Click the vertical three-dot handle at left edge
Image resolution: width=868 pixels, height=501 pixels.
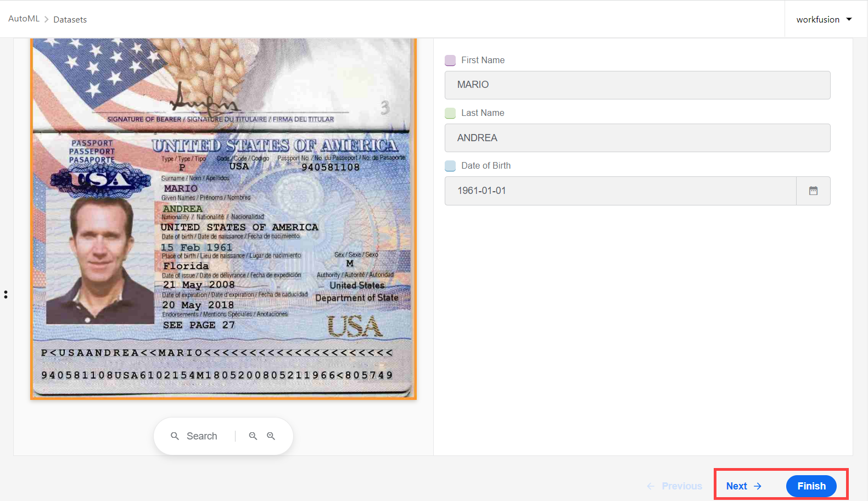pyautogui.click(x=5, y=295)
